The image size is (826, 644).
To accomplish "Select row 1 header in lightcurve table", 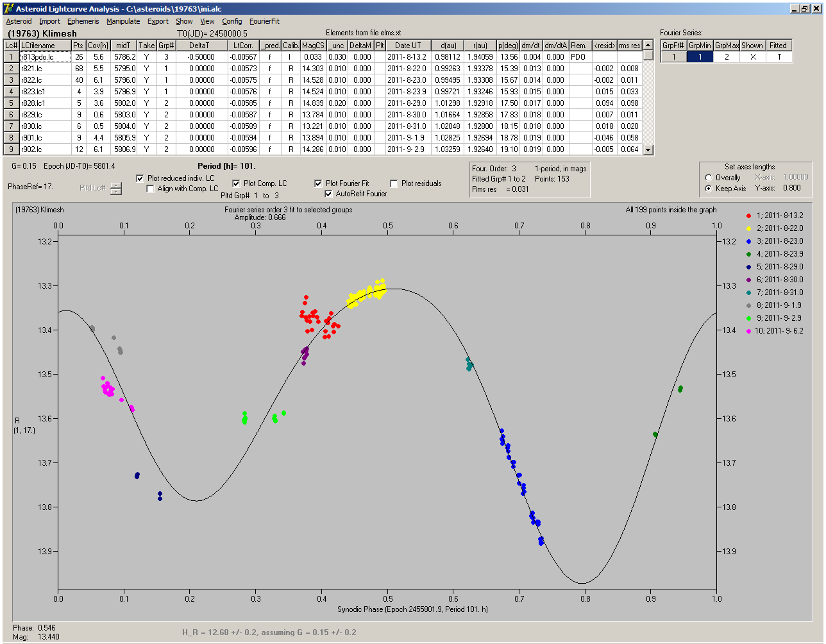I will coord(12,57).
